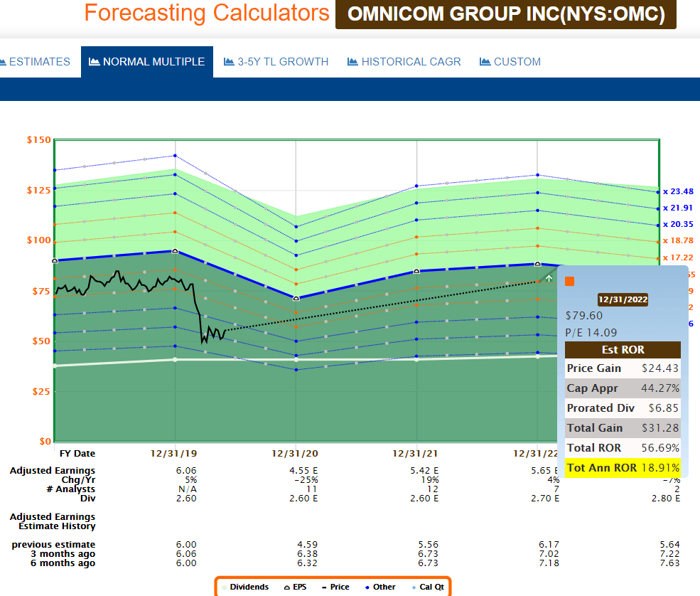Click the Adjusted Earnings row label
This screenshot has width=700, height=596.
[x=53, y=470]
